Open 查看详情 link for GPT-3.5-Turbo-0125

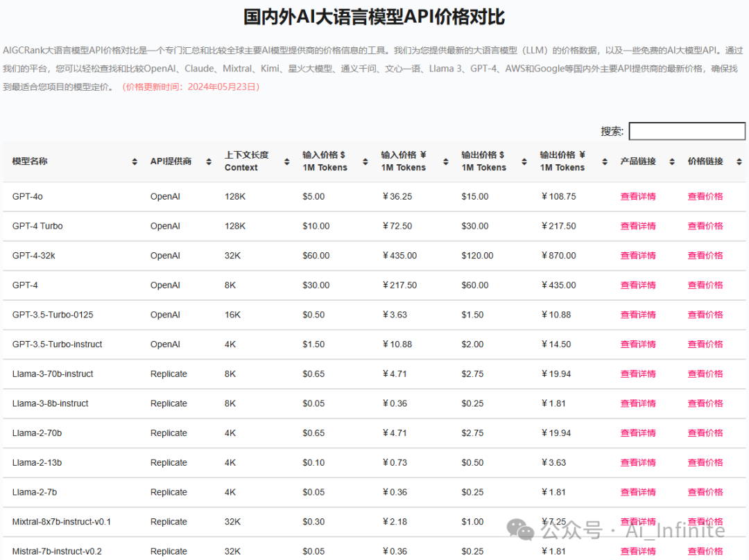638,315
